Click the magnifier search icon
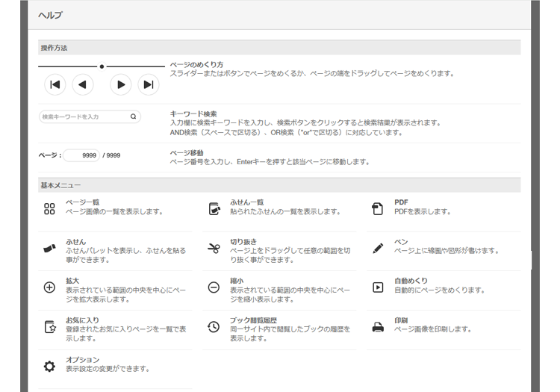The height and width of the screenshot is (392, 560). [x=133, y=116]
